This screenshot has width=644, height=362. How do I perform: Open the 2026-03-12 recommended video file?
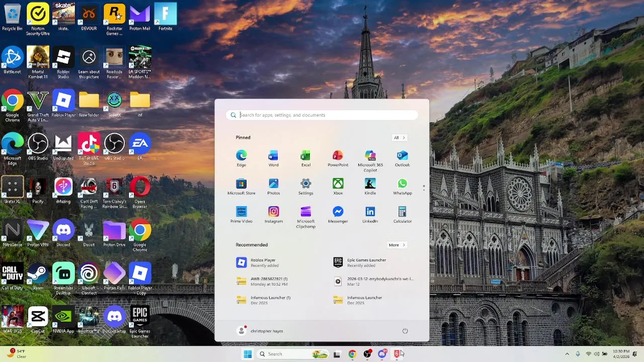coord(374,281)
